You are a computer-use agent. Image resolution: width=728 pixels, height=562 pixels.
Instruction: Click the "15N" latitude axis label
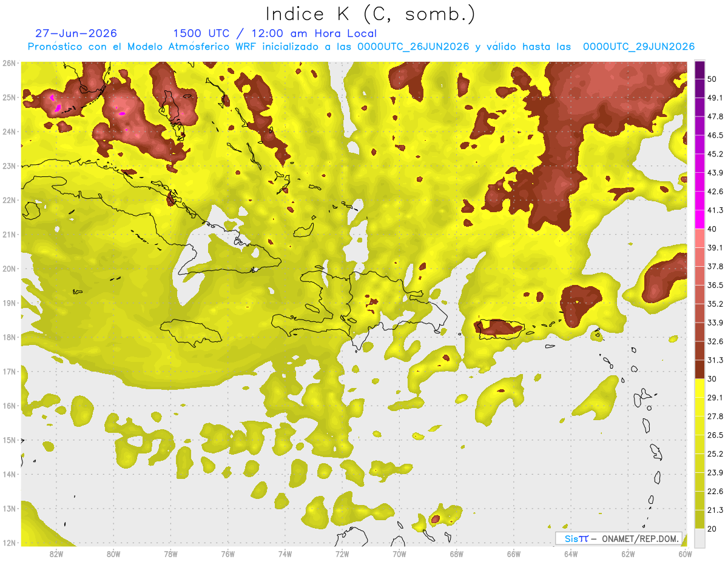pos(9,440)
